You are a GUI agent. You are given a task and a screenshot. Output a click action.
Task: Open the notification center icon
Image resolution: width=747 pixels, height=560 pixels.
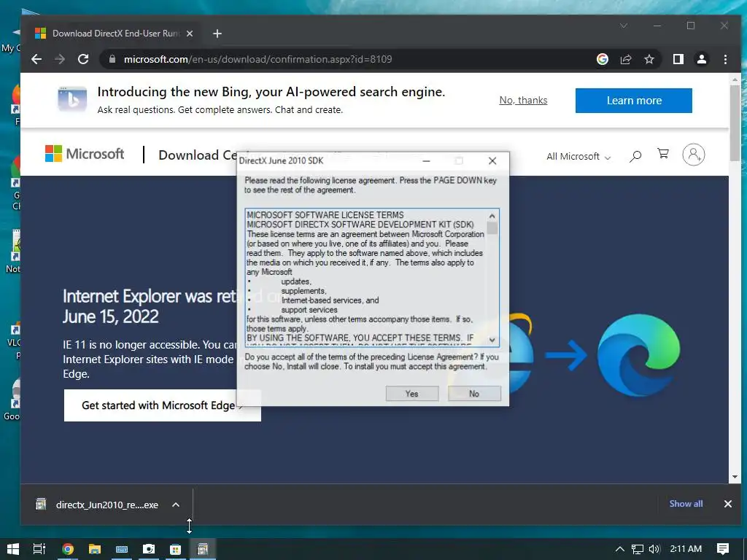[723, 549]
